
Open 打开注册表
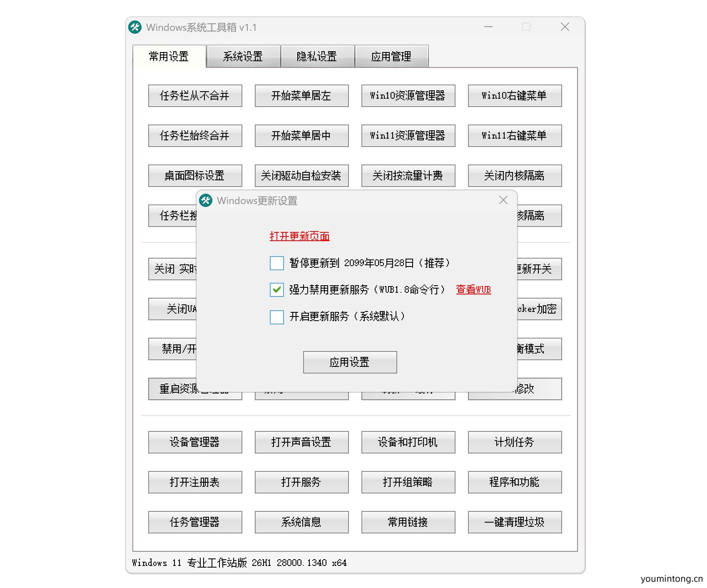pyautogui.click(x=194, y=482)
